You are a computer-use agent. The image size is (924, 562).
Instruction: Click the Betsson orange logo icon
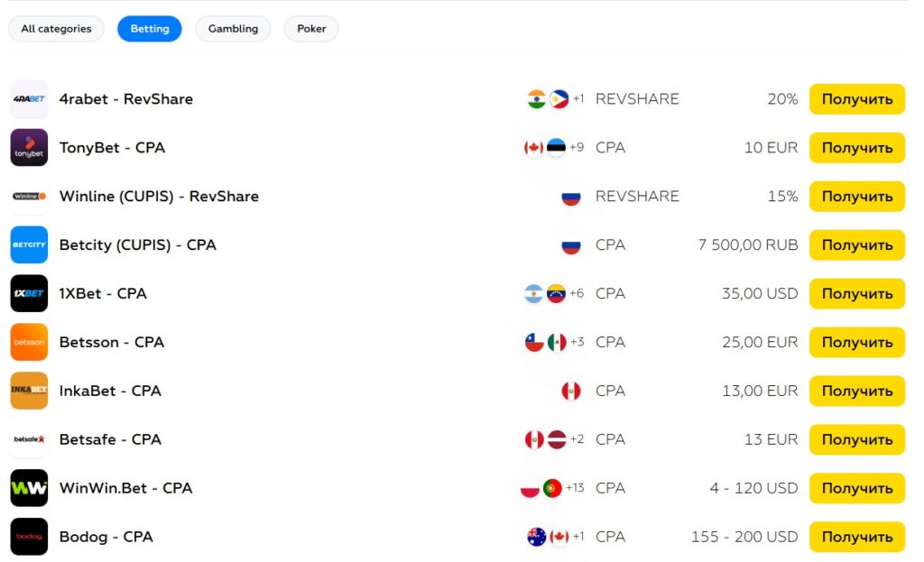[29, 343]
